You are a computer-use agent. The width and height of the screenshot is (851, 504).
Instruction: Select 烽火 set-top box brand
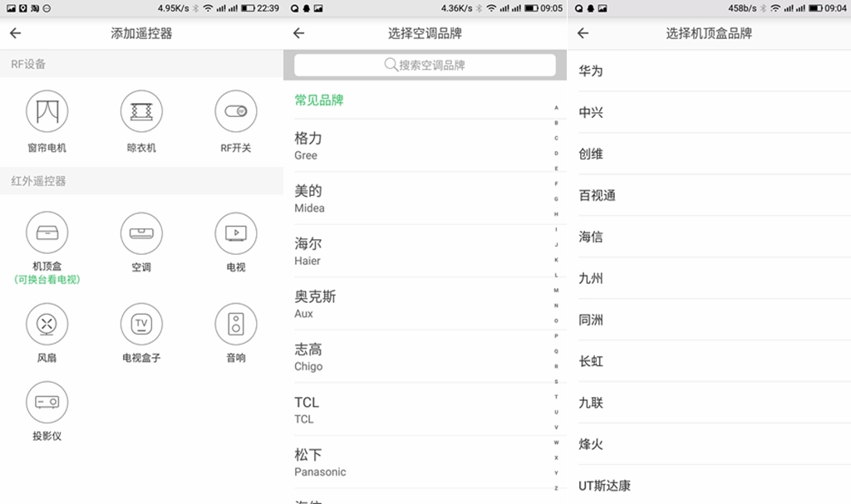714,444
